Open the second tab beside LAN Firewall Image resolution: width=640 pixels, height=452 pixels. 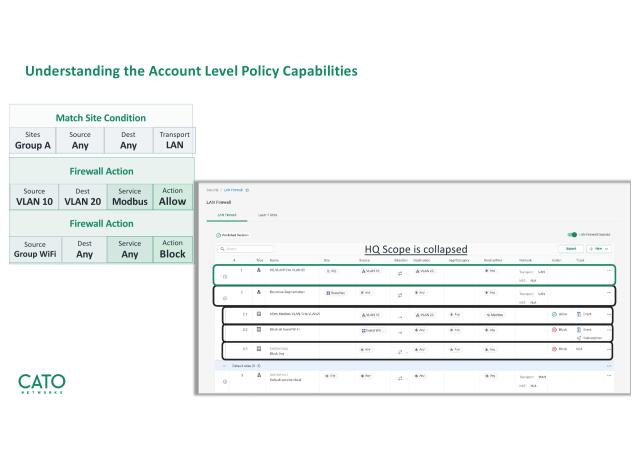265,214
